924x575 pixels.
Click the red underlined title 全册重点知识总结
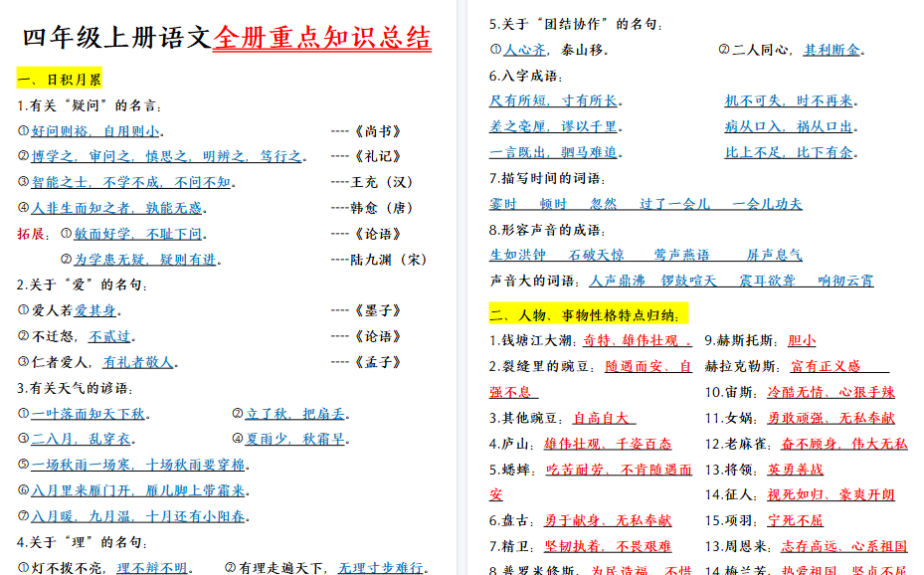[x=318, y=37]
